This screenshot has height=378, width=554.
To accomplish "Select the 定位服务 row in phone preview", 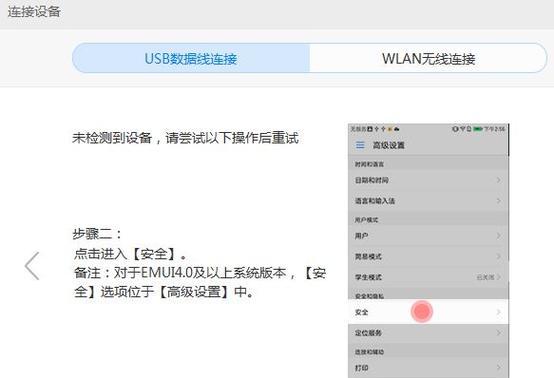I will [428, 333].
